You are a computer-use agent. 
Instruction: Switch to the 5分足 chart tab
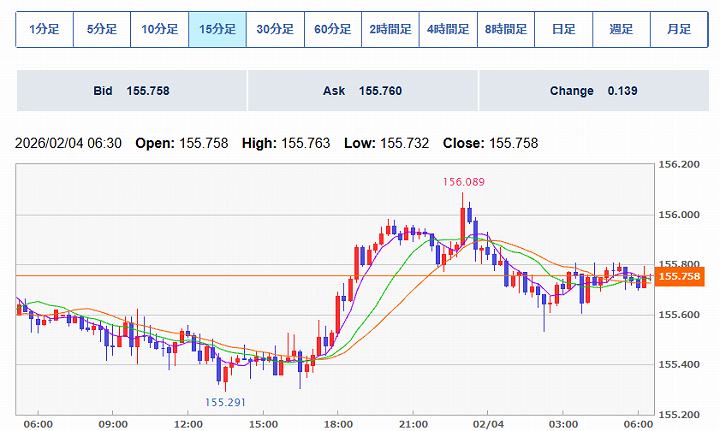pyautogui.click(x=102, y=30)
